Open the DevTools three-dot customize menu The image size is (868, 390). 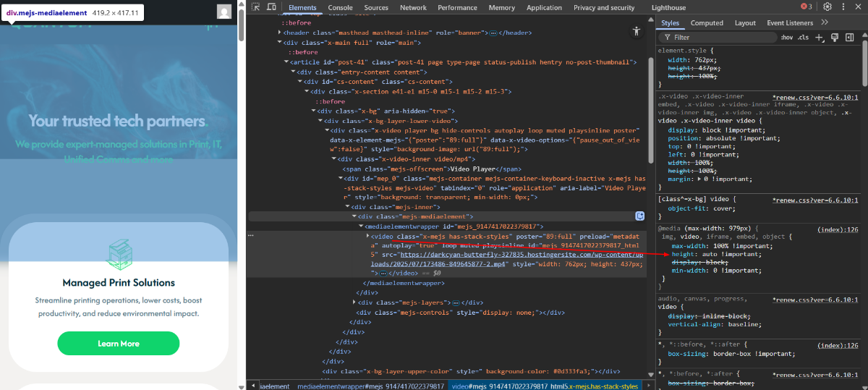(x=844, y=7)
